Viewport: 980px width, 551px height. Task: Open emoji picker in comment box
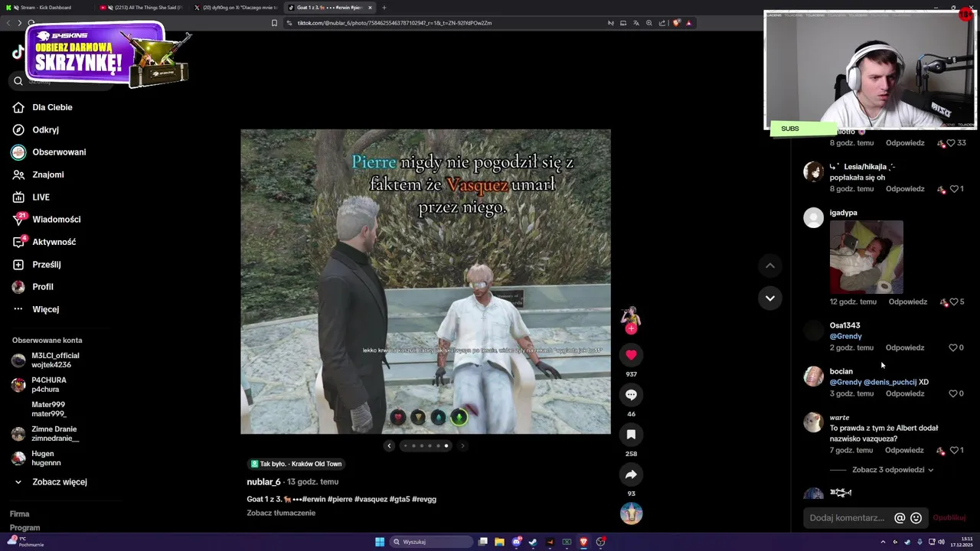tap(916, 518)
